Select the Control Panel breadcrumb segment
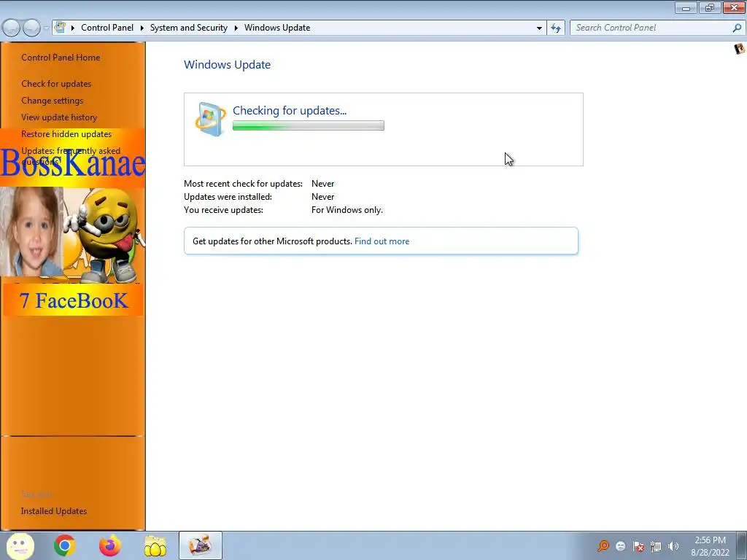747x560 pixels. click(107, 28)
